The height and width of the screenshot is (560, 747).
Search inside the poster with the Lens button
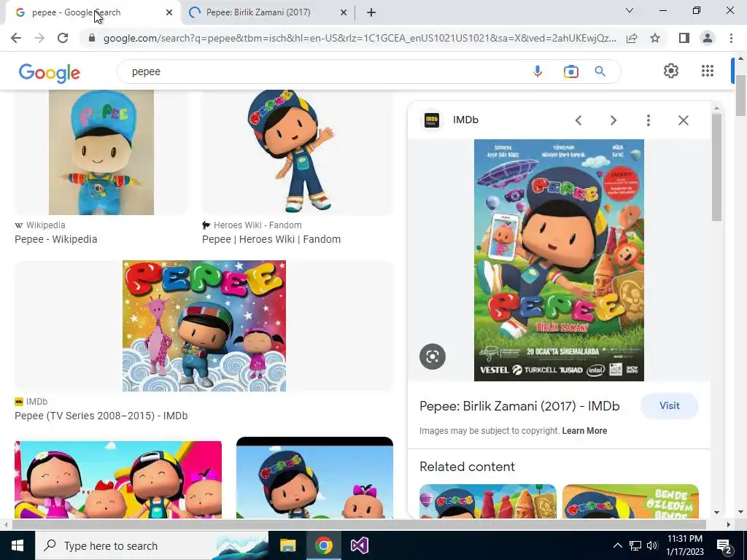(x=433, y=356)
